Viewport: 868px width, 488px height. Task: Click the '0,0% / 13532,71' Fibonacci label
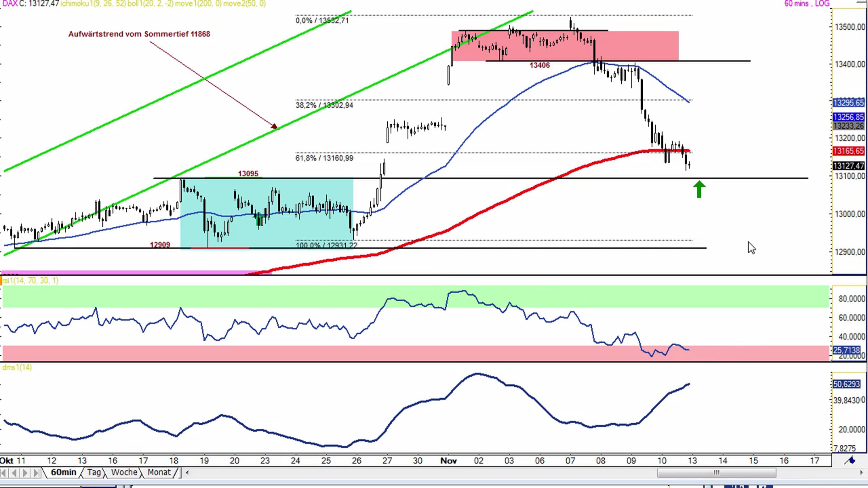tap(322, 21)
